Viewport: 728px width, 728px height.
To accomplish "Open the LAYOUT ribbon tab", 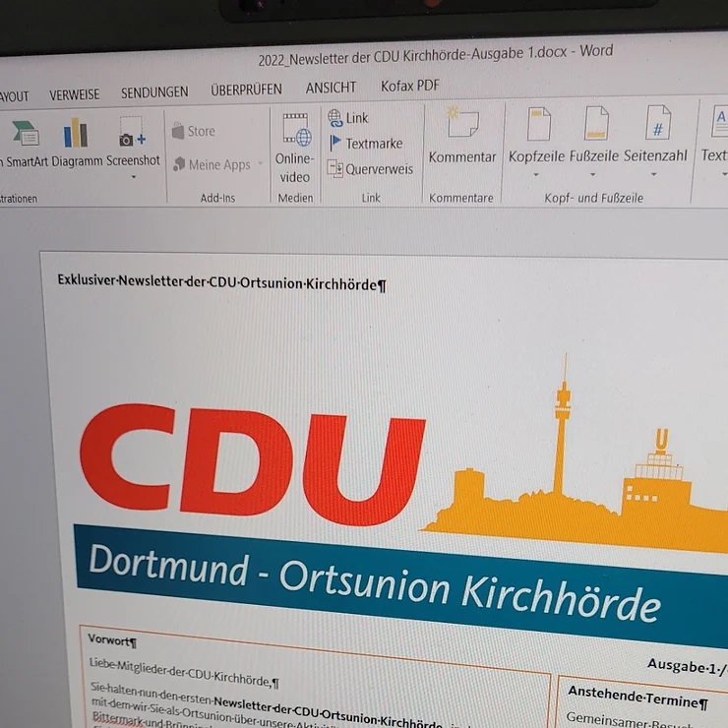I will [x=14, y=96].
